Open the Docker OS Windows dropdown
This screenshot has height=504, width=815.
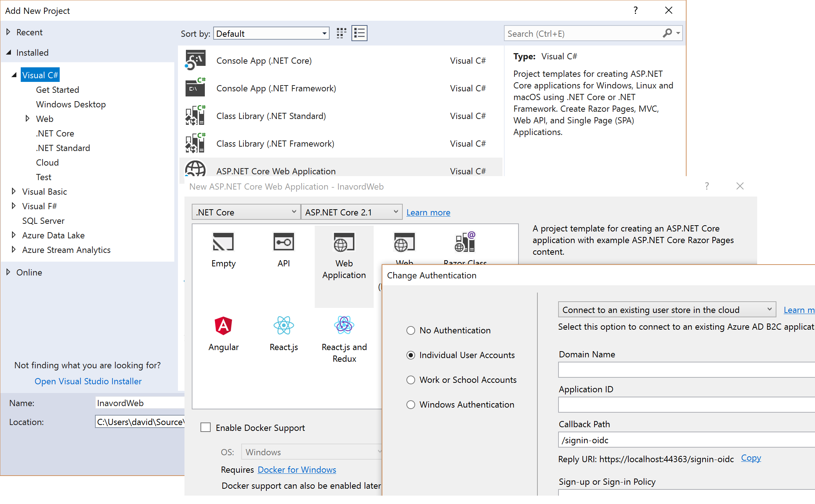coord(312,452)
